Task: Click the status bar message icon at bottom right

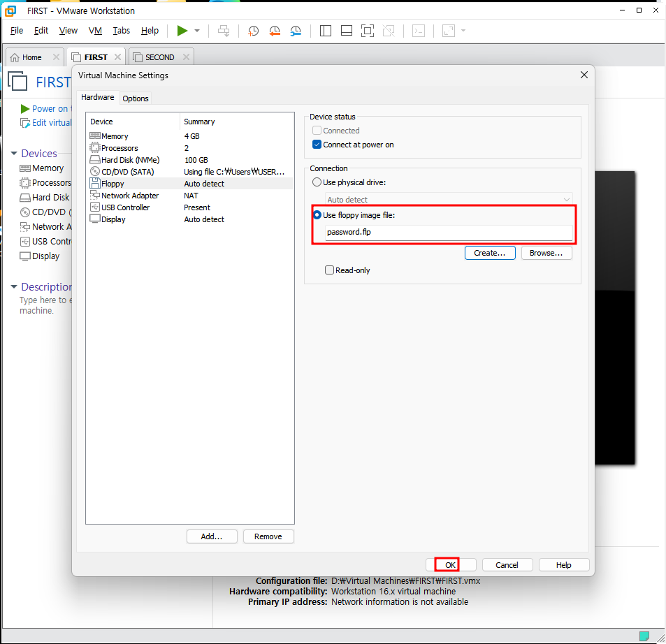Action: (644, 636)
